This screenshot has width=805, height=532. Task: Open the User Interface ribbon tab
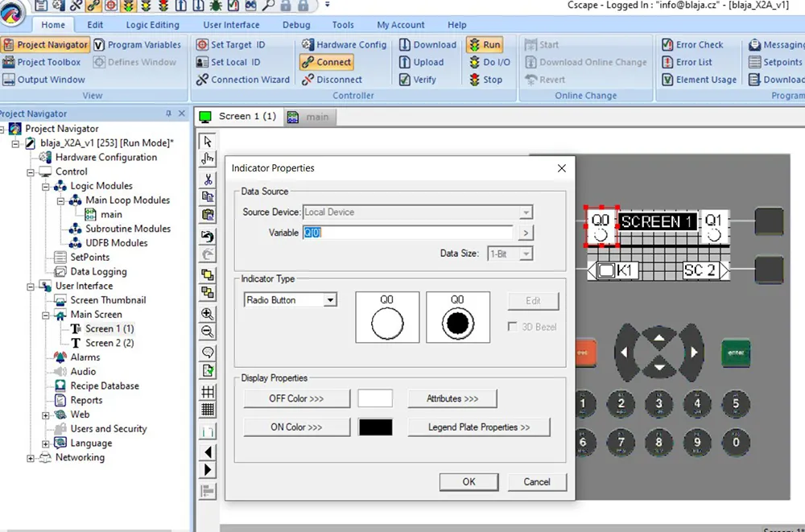pos(231,25)
